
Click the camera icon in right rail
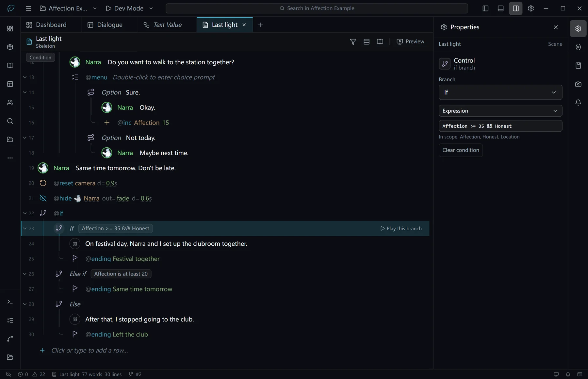(578, 84)
